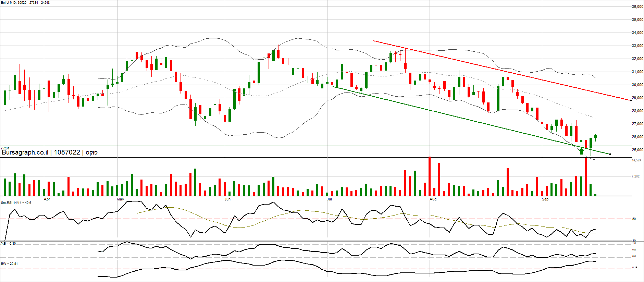Select the green trendline's diamond endpoint
The height and width of the screenshot is (282, 644).
point(610,154)
